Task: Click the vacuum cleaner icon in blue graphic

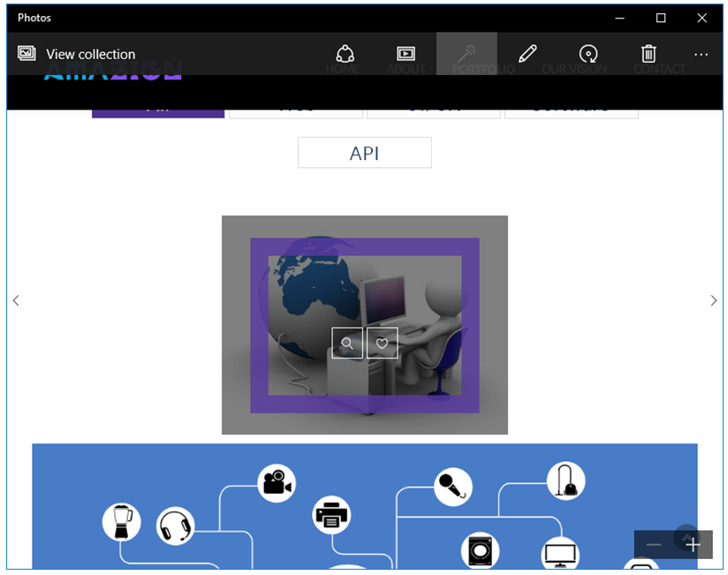Action: point(566,480)
